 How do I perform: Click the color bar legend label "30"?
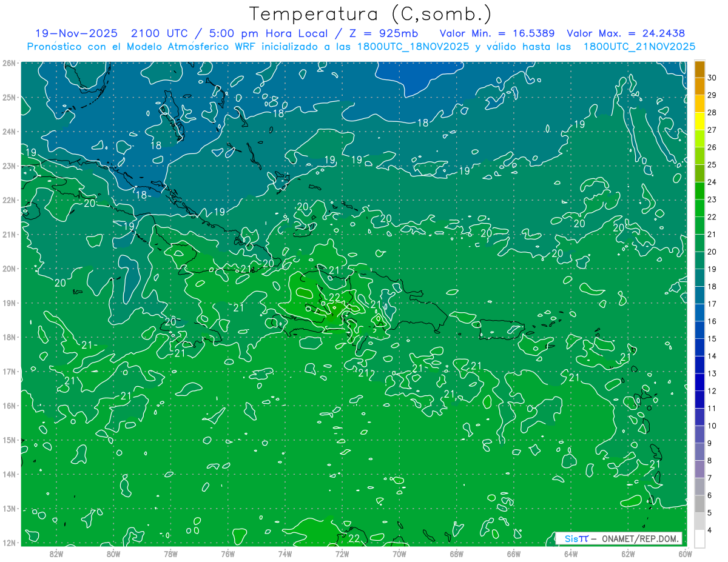(x=712, y=78)
